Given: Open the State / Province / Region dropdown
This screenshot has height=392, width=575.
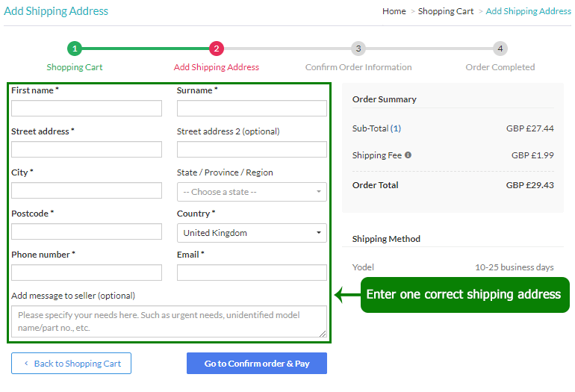Looking at the screenshot, I should pyautogui.click(x=252, y=192).
